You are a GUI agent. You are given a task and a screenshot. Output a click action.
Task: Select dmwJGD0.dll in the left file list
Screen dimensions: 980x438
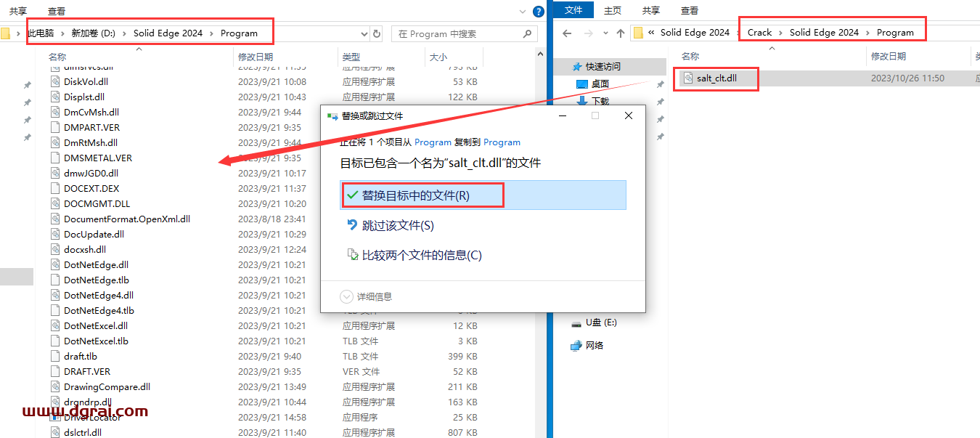click(91, 173)
